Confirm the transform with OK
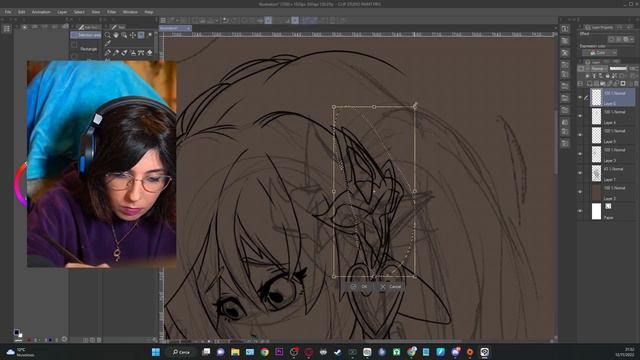 [x=360, y=287]
